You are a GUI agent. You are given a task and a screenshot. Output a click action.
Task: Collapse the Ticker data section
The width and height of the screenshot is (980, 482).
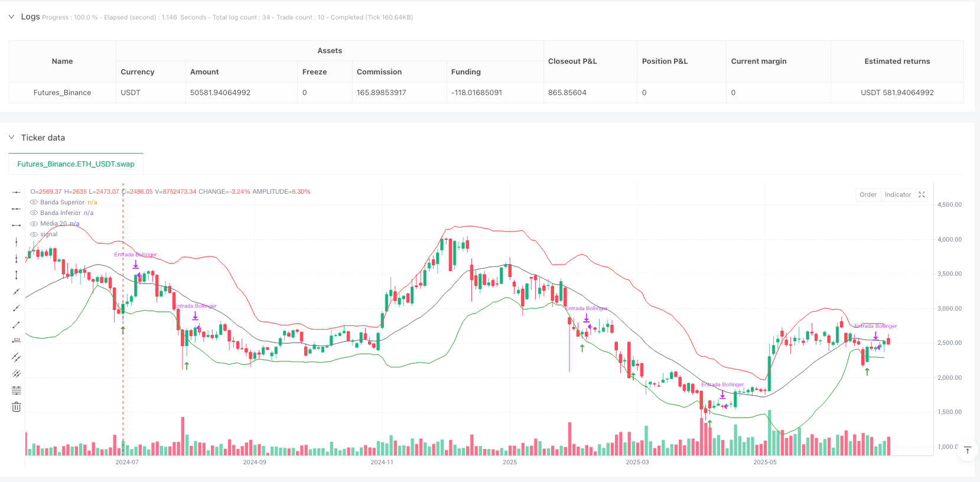tap(12, 138)
